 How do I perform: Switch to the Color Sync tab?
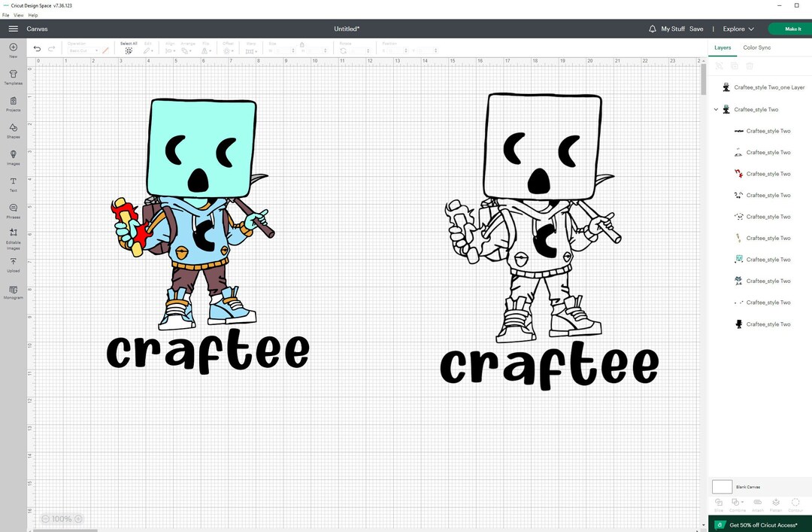(x=756, y=47)
